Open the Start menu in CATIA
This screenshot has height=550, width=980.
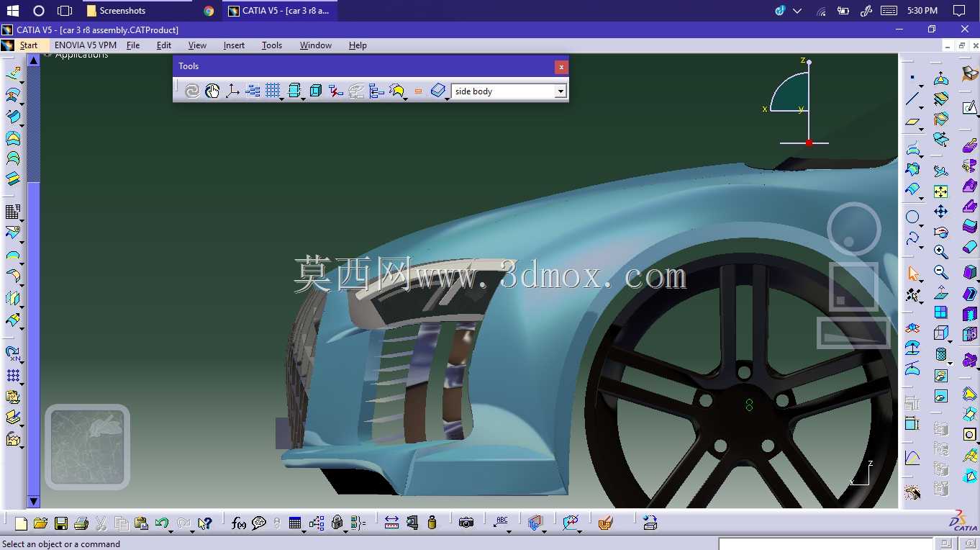point(28,45)
